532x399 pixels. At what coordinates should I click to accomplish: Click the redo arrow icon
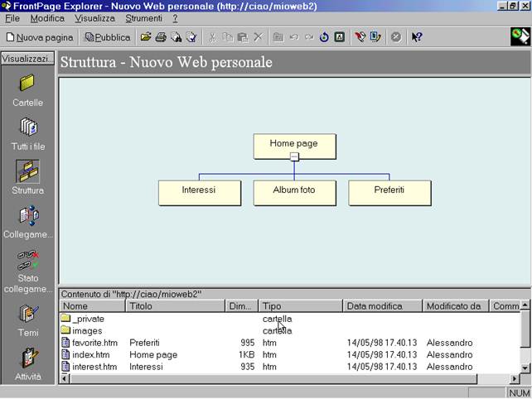[309, 37]
